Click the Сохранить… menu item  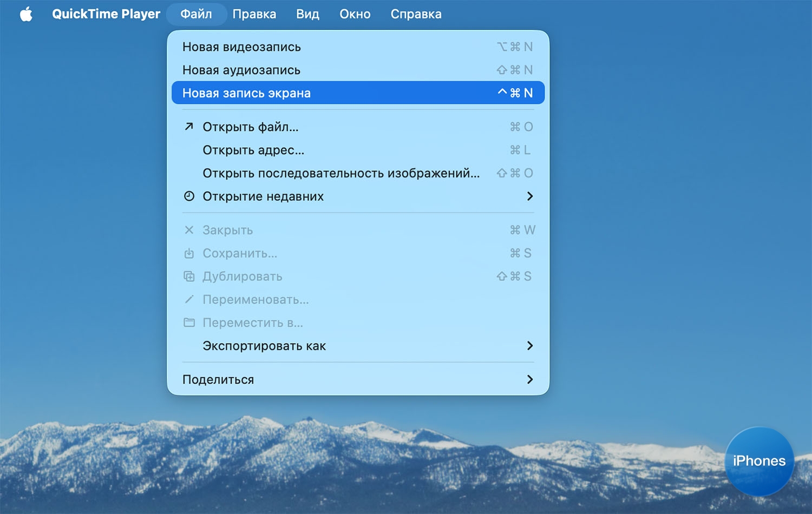(358, 253)
